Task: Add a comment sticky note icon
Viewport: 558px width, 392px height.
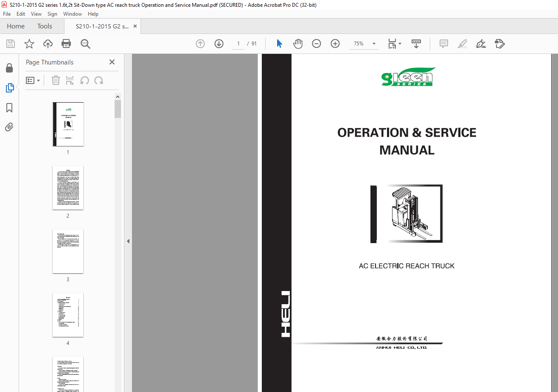Action: click(444, 44)
